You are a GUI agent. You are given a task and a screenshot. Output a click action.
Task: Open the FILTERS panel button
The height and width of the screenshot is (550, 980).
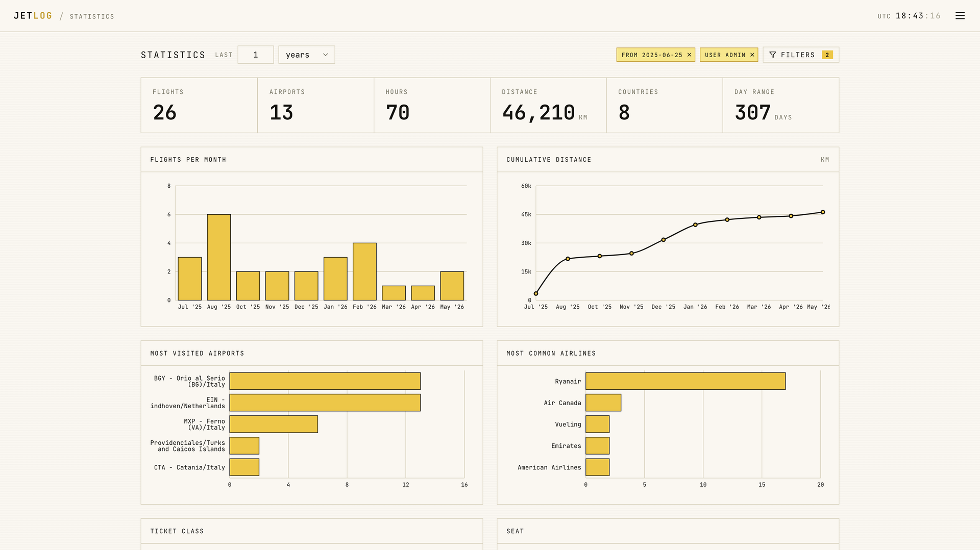[800, 55]
